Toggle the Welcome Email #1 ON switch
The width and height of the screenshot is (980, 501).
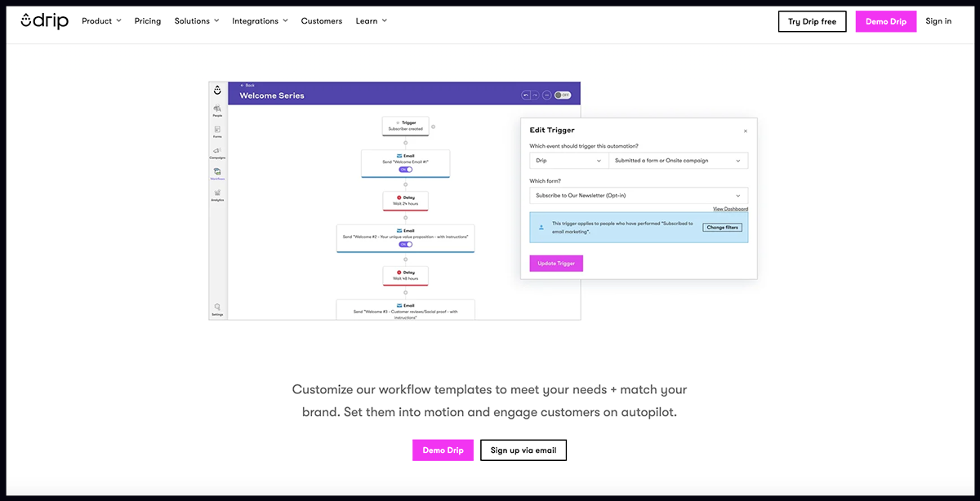coord(405,170)
